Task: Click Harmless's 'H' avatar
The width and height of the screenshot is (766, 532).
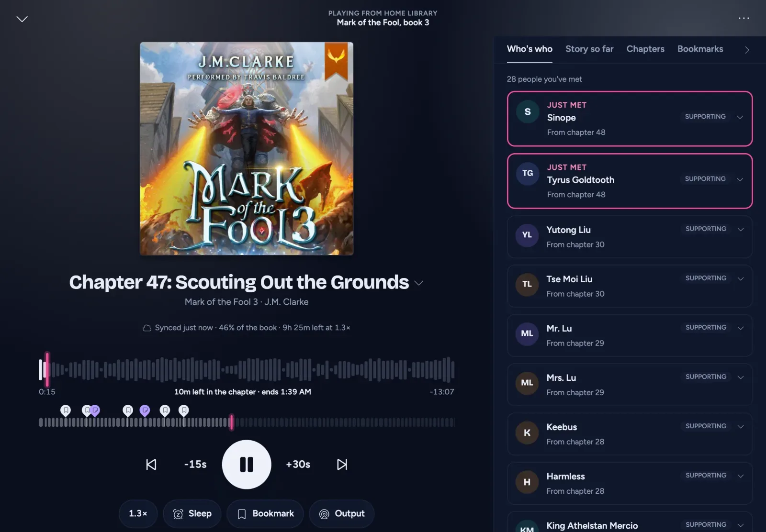Action: [527, 482]
